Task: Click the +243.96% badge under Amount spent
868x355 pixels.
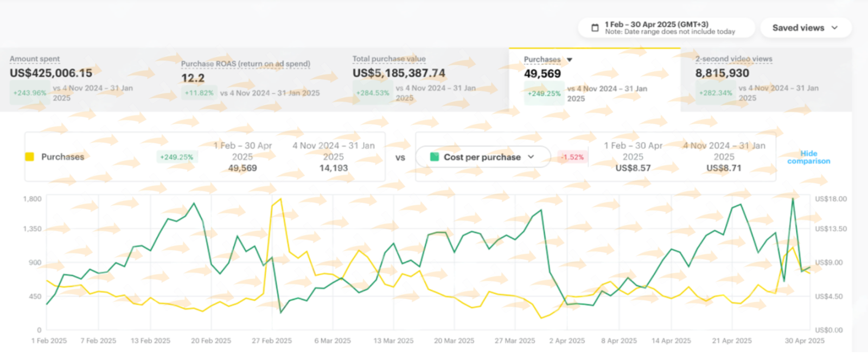Action: (30, 93)
